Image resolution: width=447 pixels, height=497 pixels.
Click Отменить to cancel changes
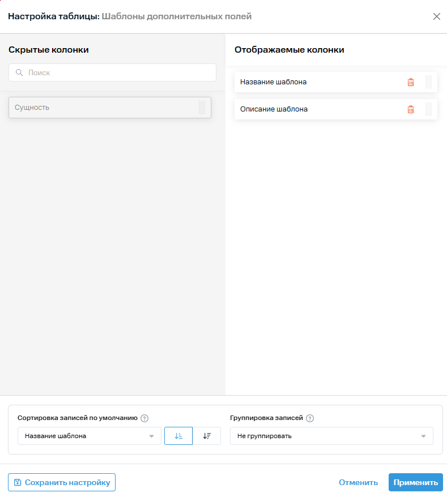pyautogui.click(x=358, y=482)
